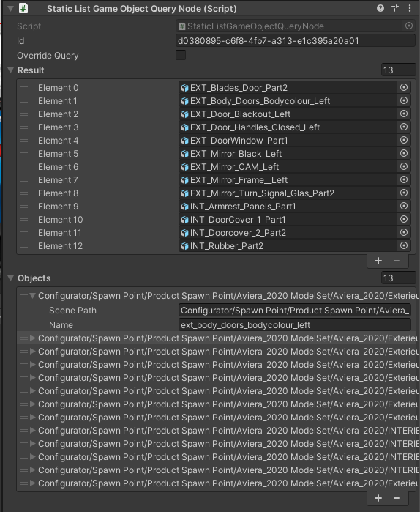Open component help reference icon
The image size is (420, 512).
[x=380, y=8]
